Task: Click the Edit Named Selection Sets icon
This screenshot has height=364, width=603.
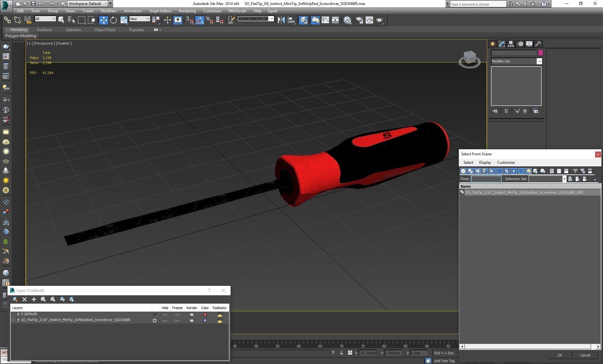Action: click(231, 20)
